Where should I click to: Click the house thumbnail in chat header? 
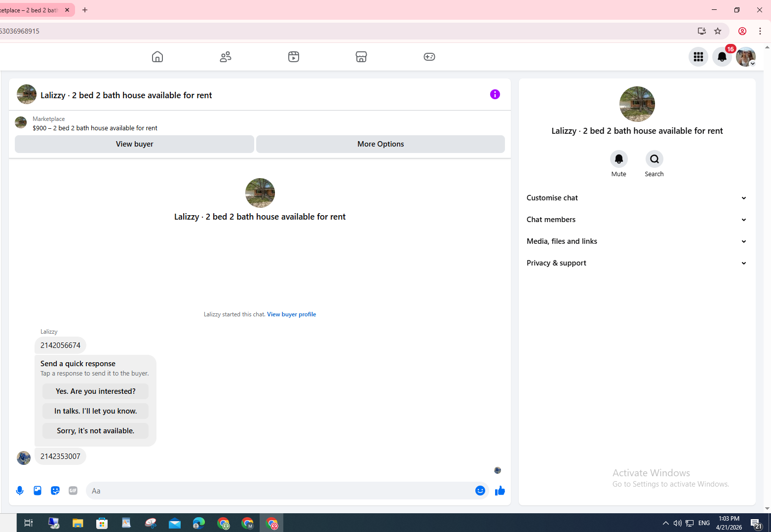27,94
